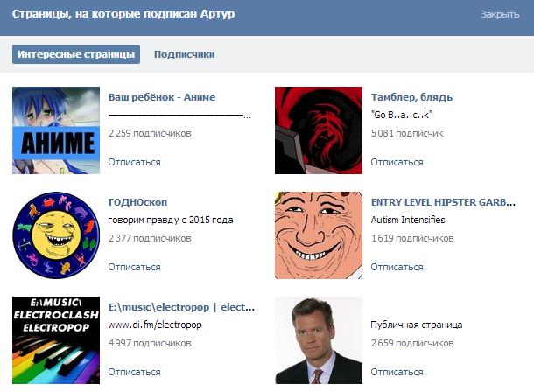Open the man in suit photo avatar
Image resolution: width=534 pixels, height=392 pixels.
(x=319, y=340)
